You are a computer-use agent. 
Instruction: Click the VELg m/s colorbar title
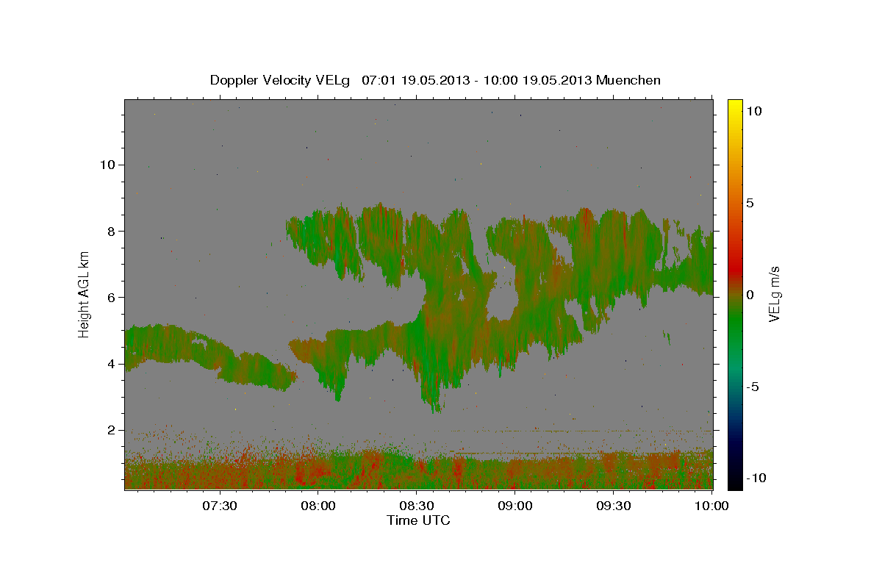click(774, 294)
